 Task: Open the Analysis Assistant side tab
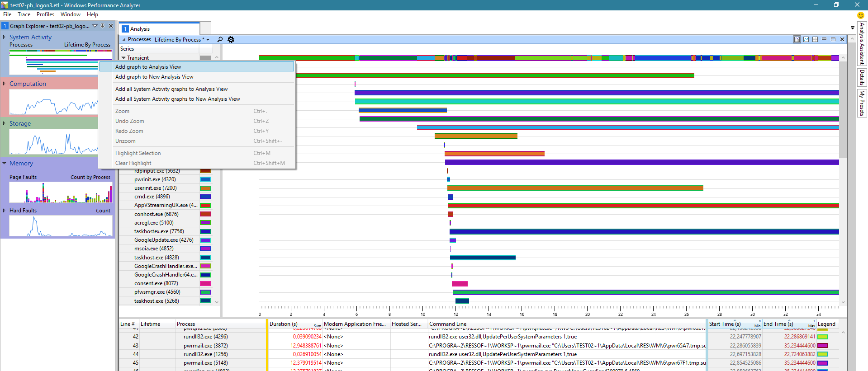(862, 43)
